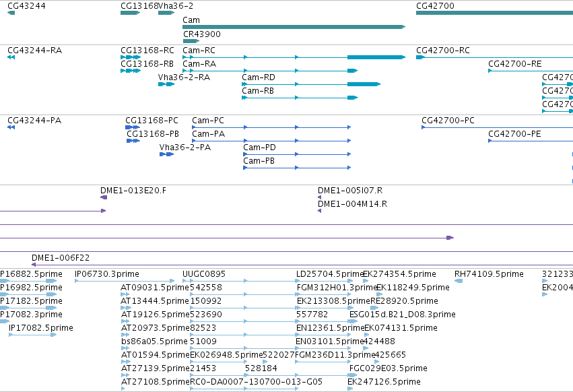Click the Cam-PB protein label
The width and height of the screenshot is (573, 392).
[x=259, y=161]
